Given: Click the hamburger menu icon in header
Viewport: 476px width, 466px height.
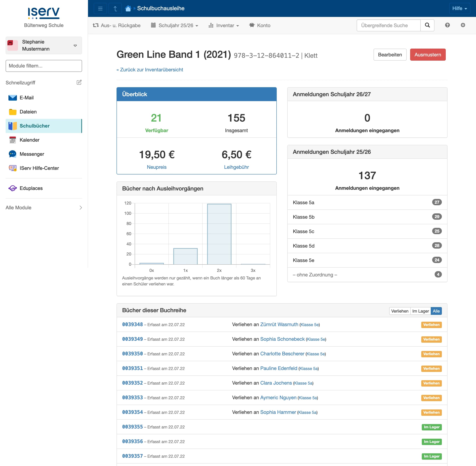Looking at the screenshot, I should tap(100, 9).
